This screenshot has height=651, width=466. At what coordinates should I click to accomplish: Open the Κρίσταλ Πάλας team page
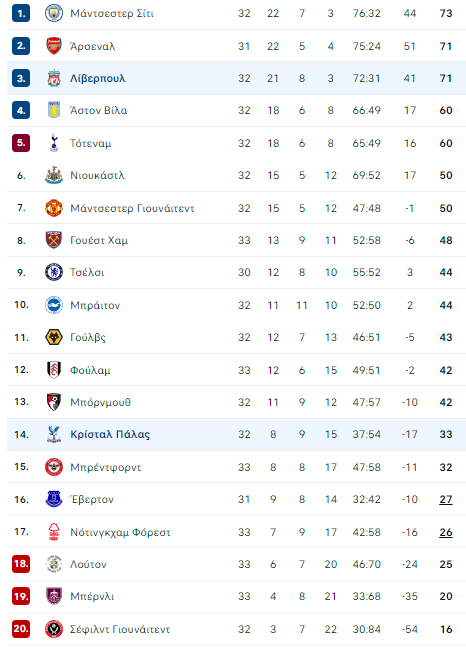(x=110, y=434)
